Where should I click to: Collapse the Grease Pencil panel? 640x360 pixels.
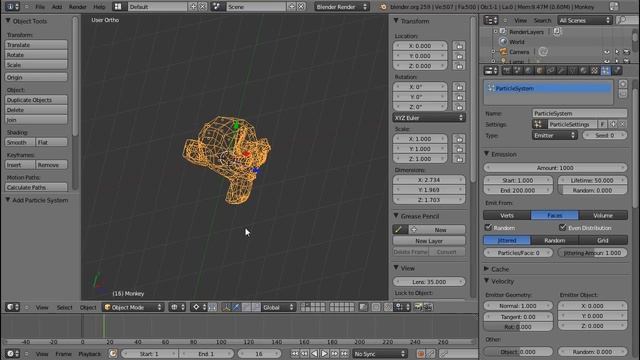(396, 216)
